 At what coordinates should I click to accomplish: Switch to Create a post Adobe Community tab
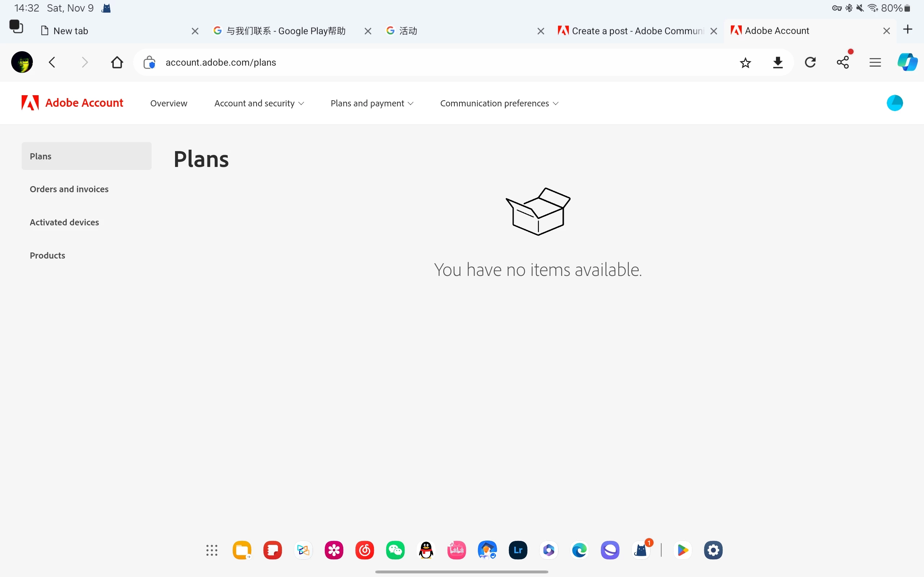(632, 31)
